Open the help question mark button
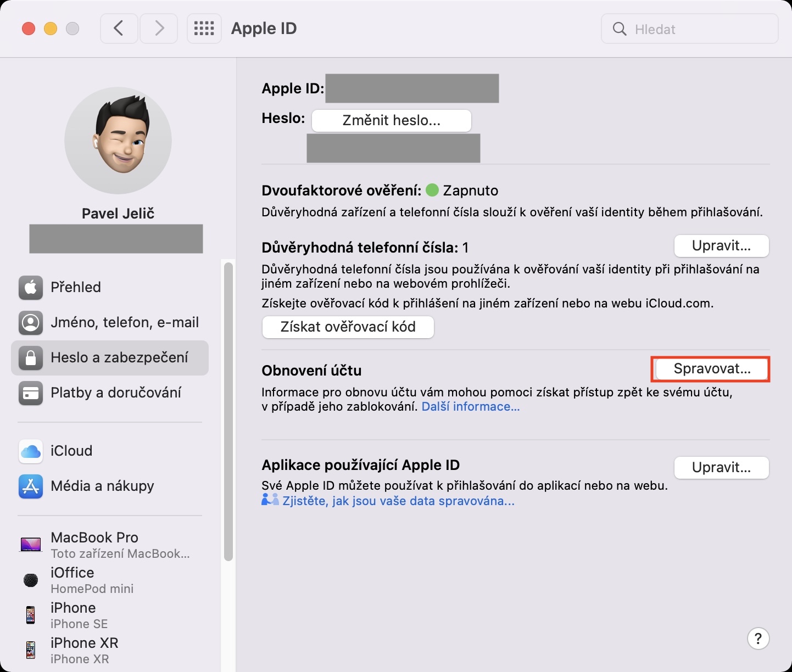 [x=758, y=639]
